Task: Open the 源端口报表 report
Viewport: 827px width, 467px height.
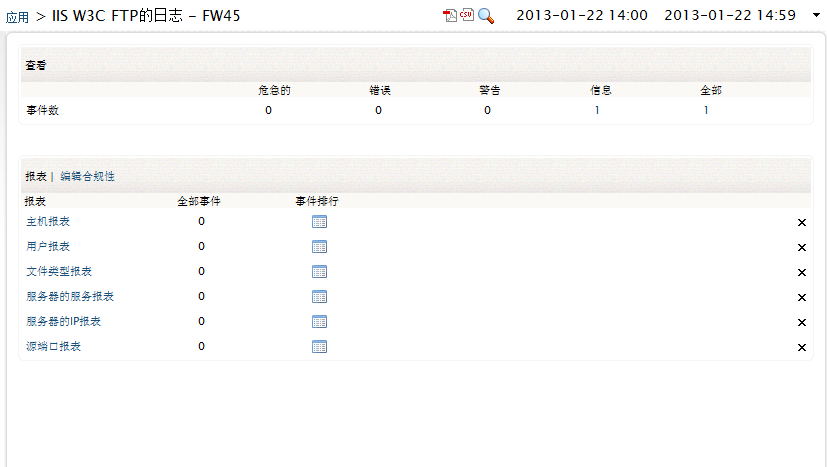Action: (53, 346)
